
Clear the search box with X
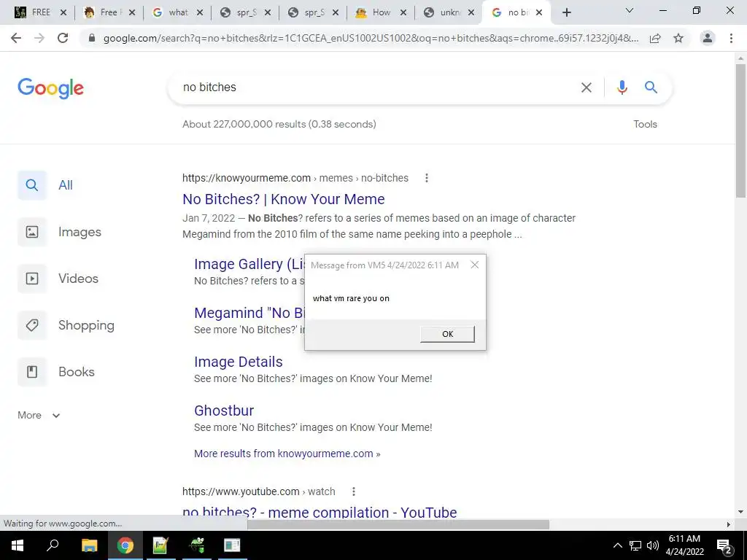pos(587,87)
